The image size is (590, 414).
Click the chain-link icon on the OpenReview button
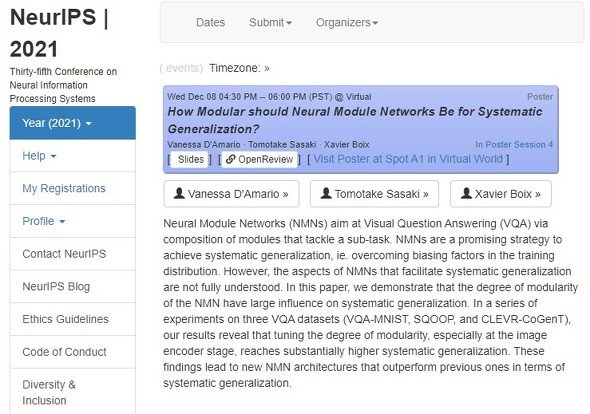pos(230,159)
